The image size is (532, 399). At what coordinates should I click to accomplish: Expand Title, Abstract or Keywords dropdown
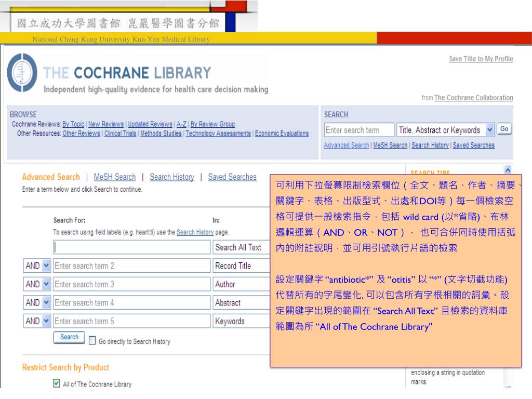445,130
